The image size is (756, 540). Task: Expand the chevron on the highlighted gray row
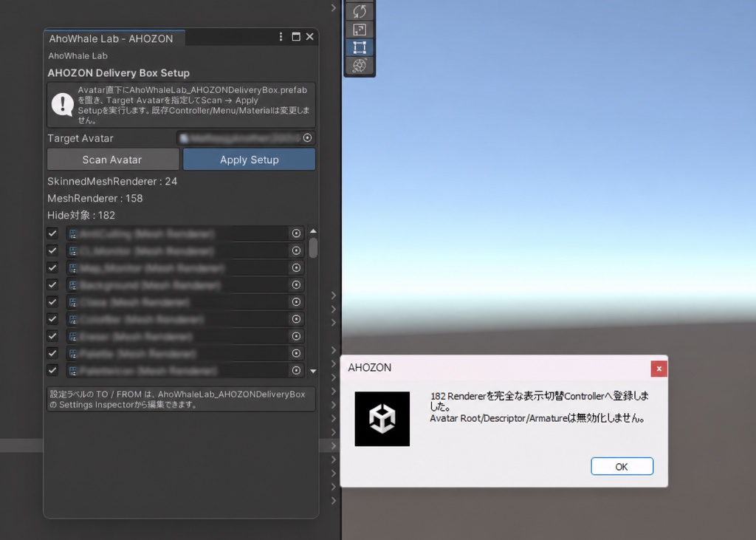coord(334,446)
